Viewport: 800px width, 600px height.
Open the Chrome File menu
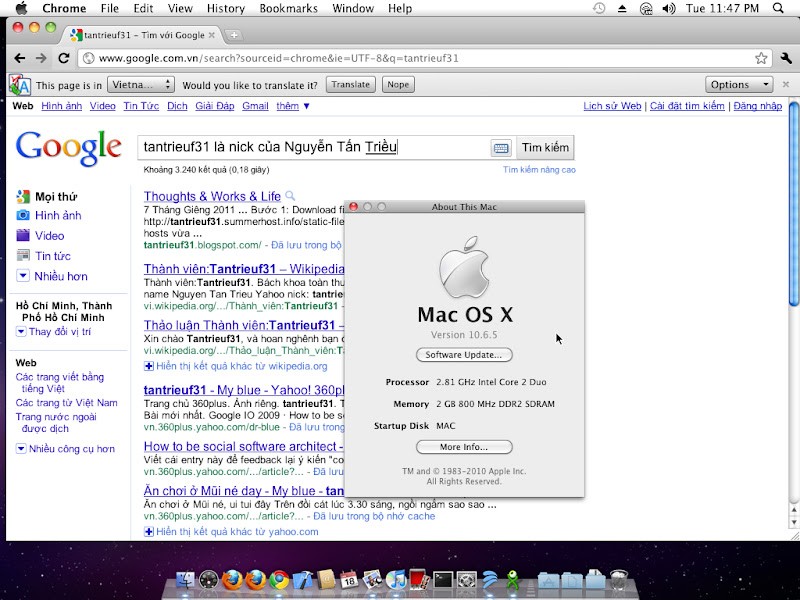pyautogui.click(x=110, y=9)
